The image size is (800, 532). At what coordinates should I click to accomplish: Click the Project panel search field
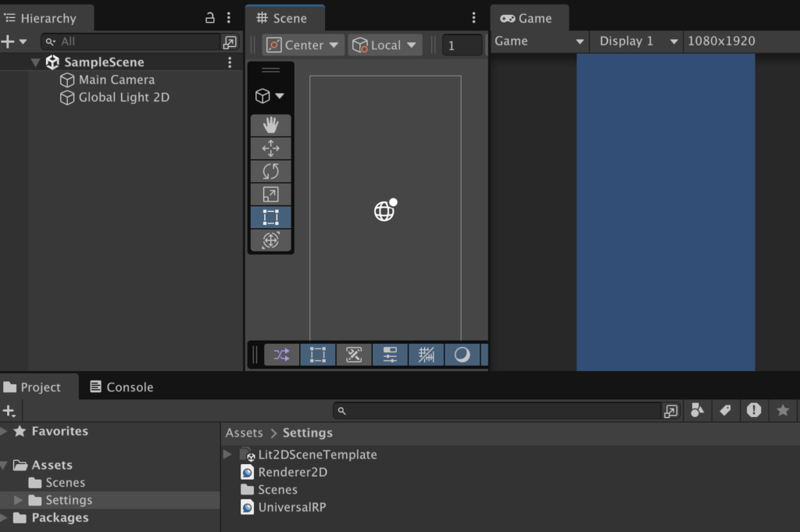[500, 411]
